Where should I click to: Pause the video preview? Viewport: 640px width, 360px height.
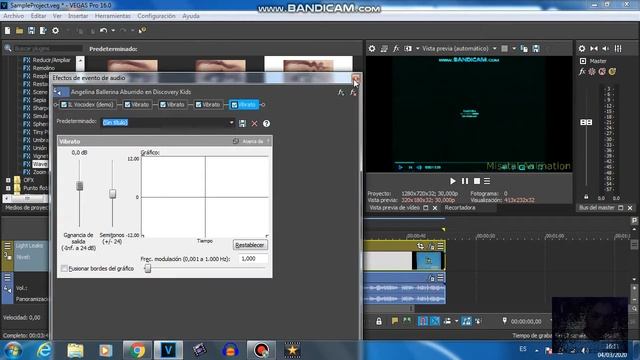pyautogui.click(x=464, y=181)
